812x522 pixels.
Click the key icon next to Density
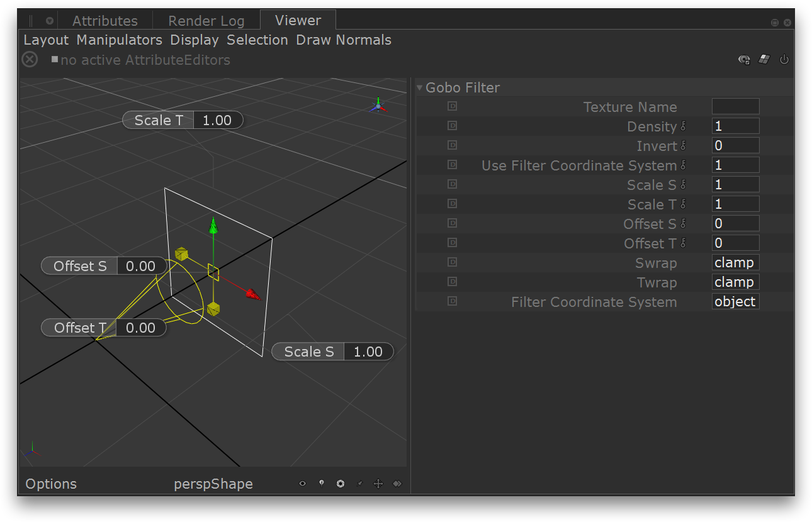(684, 126)
